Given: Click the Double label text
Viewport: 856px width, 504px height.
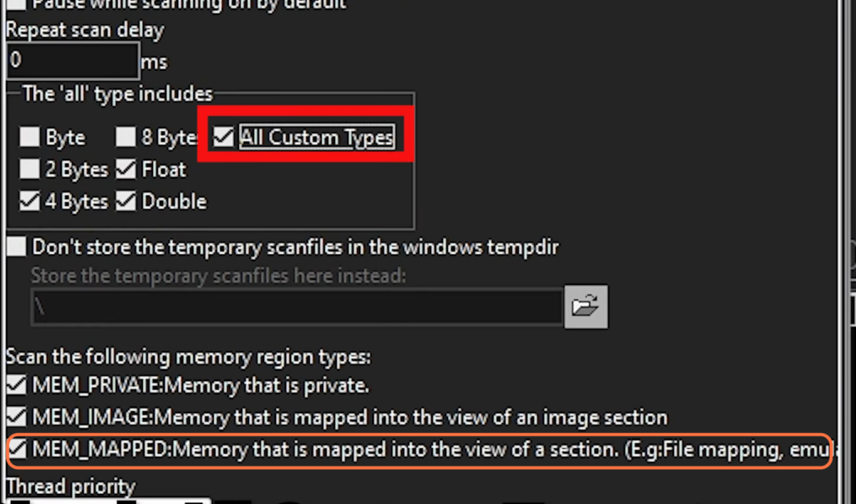Looking at the screenshot, I should click(x=174, y=201).
